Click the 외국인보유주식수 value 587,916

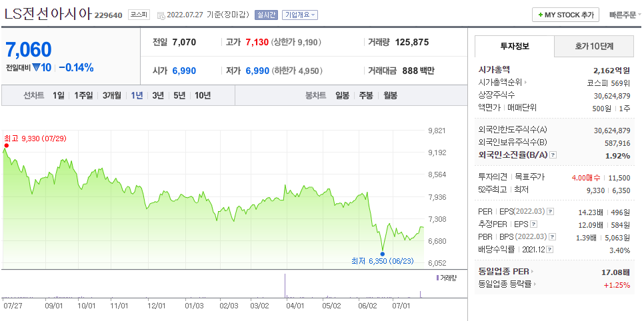tap(618, 143)
